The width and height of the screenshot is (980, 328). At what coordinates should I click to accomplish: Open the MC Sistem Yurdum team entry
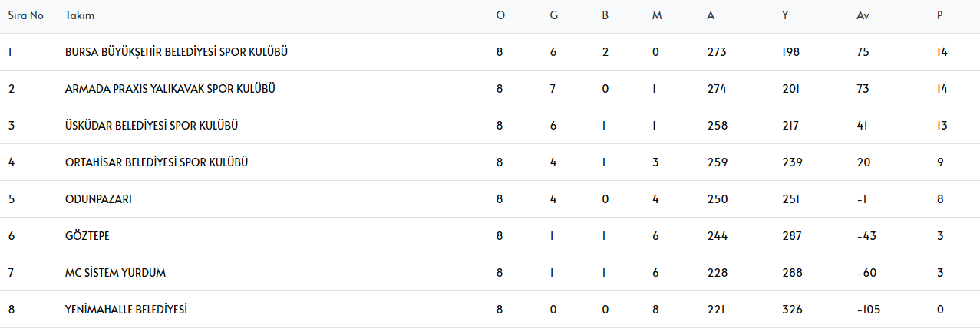[116, 273]
